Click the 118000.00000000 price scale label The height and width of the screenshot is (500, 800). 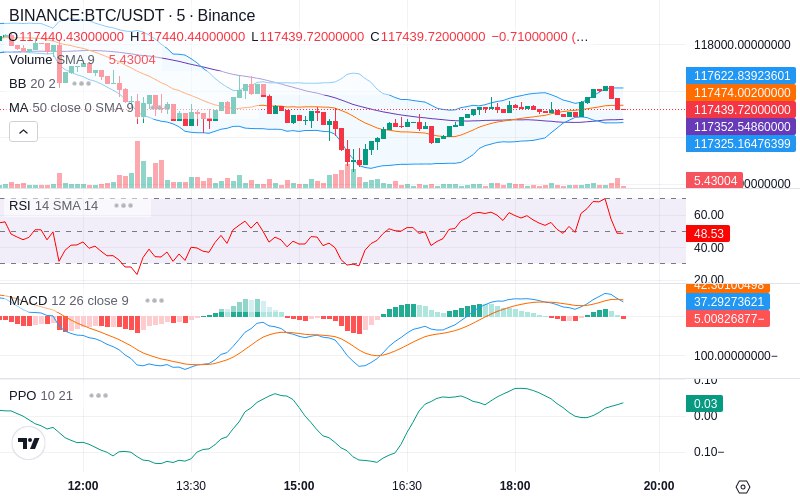point(742,45)
